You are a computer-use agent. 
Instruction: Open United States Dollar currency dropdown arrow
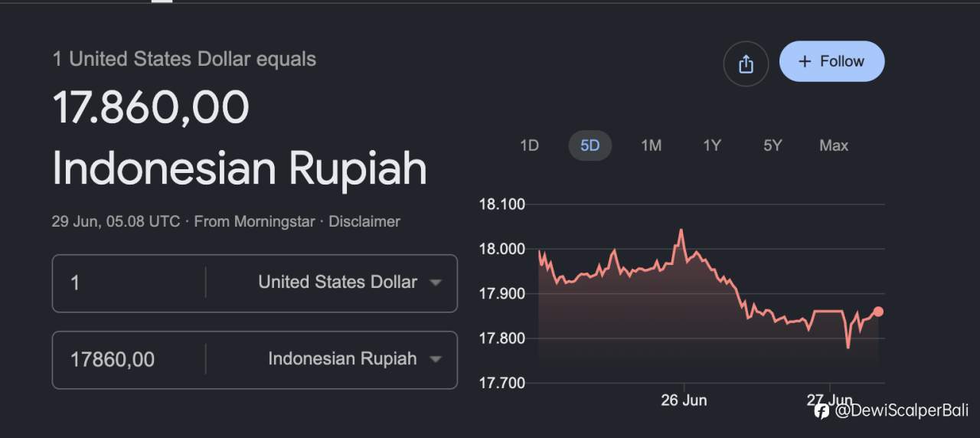(x=436, y=283)
